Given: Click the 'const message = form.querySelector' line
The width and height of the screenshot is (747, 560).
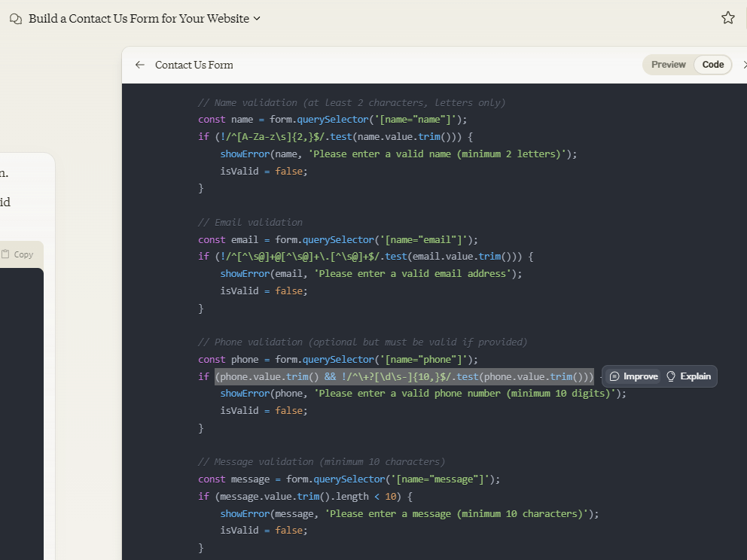Looking at the screenshot, I should [x=349, y=479].
